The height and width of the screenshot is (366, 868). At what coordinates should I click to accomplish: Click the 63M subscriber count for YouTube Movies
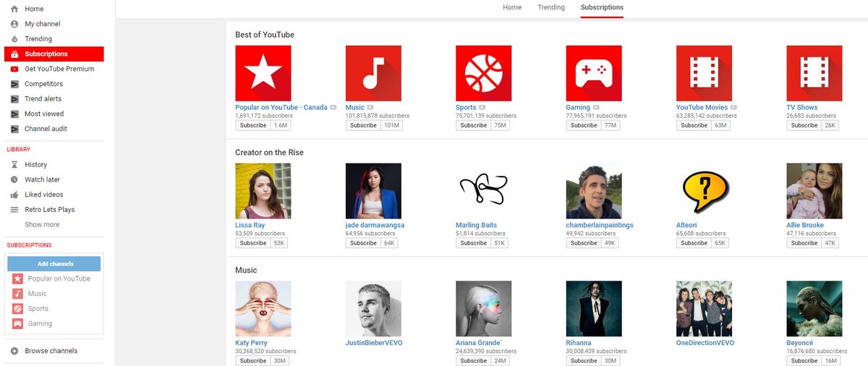[720, 125]
